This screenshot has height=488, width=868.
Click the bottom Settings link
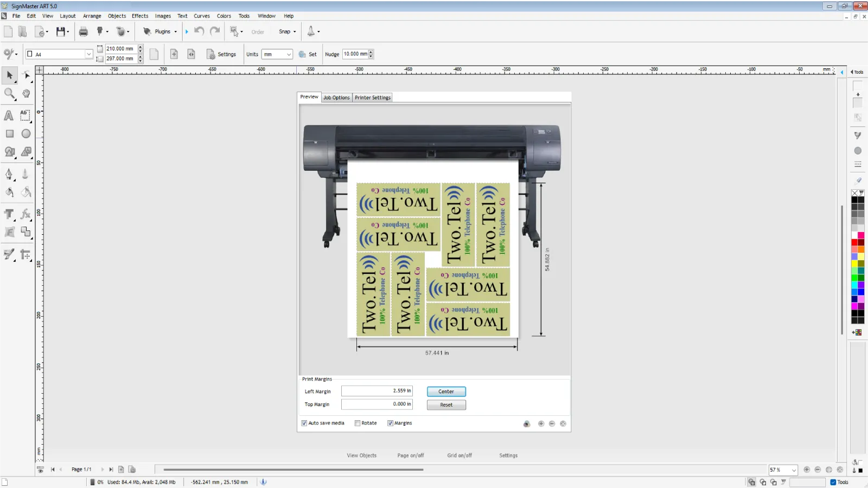(x=508, y=455)
